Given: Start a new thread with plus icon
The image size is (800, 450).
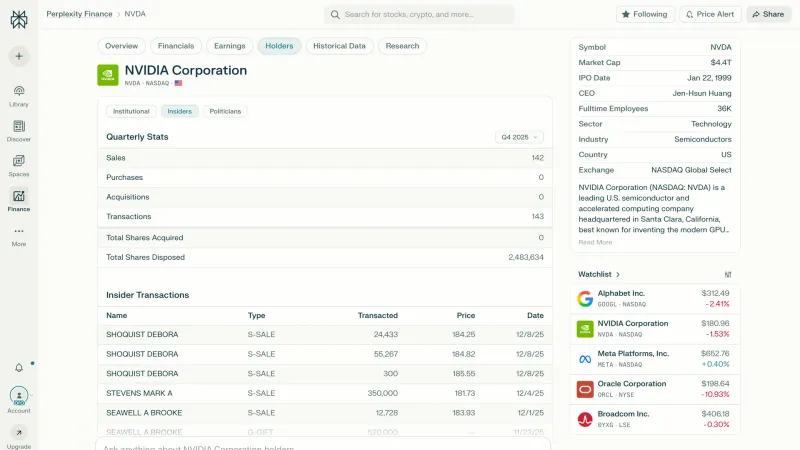Looking at the screenshot, I should [x=19, y=56].
